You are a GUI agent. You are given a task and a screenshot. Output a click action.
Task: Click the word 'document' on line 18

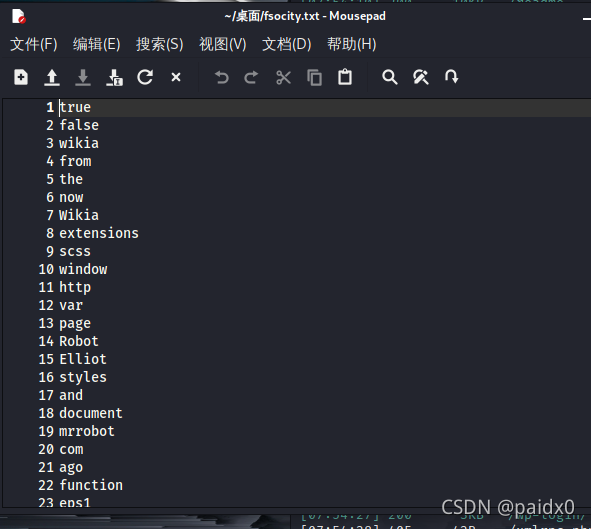click(91, 413)
